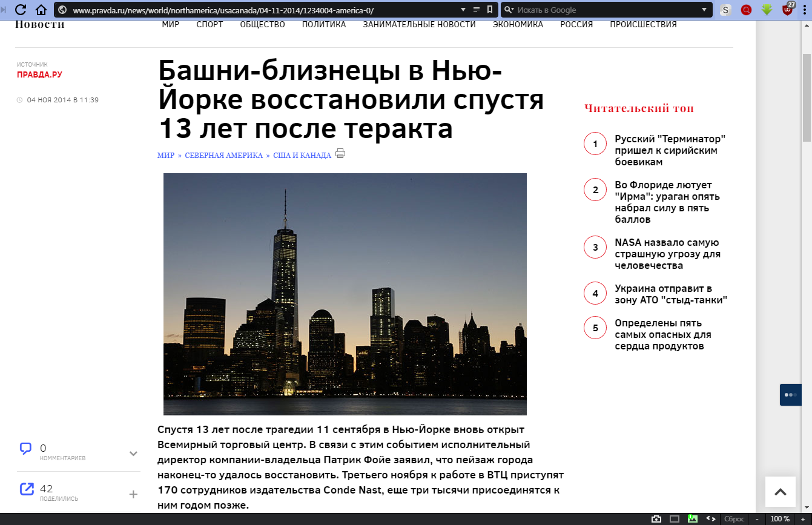Click the numbered circle 1 in reader top
The width and height of the screenshot is (812, 525).
click(595, 144)
